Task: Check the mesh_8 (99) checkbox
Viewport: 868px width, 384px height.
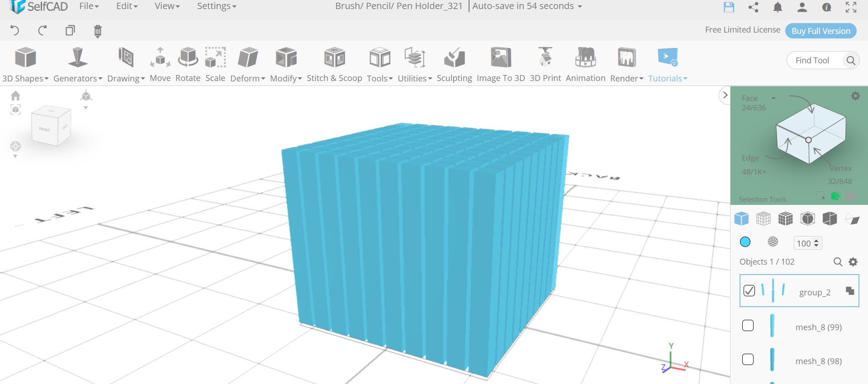Action: coord(748,326)
